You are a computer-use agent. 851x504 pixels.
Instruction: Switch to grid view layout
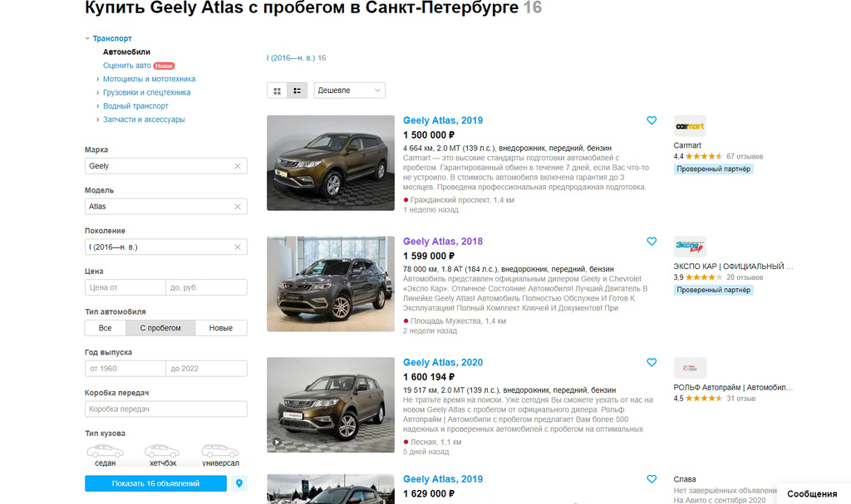[277, 91]
